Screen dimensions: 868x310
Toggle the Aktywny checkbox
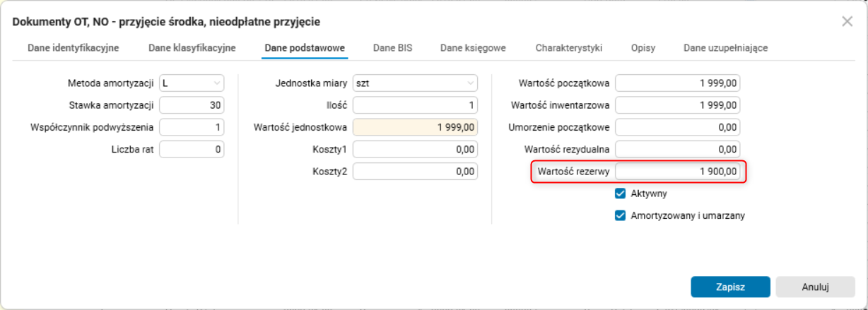click(x=621, y=193)
